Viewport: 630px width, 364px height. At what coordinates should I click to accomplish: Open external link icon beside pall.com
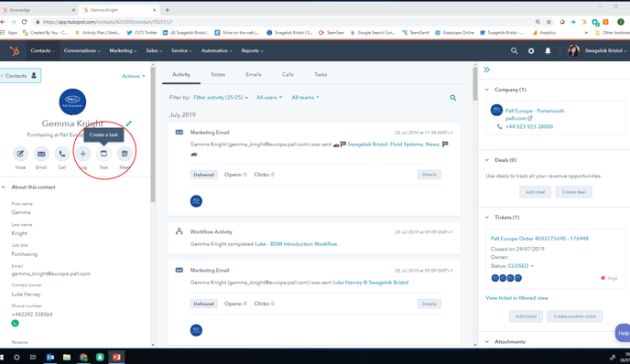[530, 118]
